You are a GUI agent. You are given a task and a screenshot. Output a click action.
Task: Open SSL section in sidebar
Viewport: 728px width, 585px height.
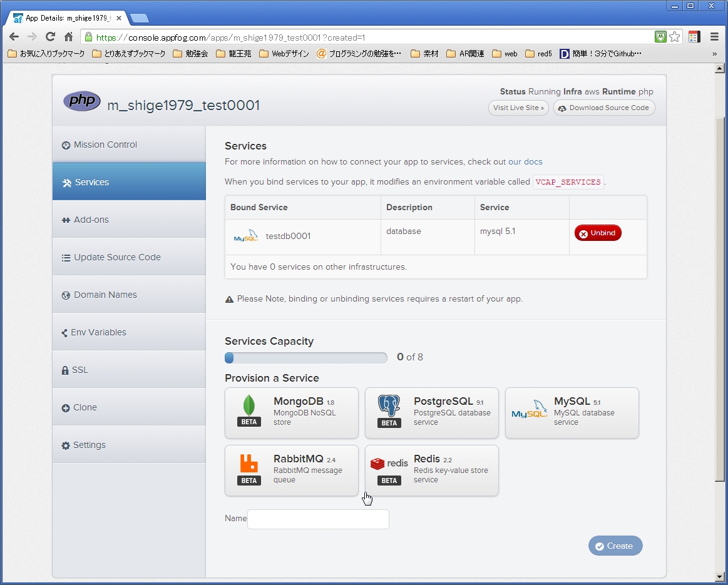[129, 370]
